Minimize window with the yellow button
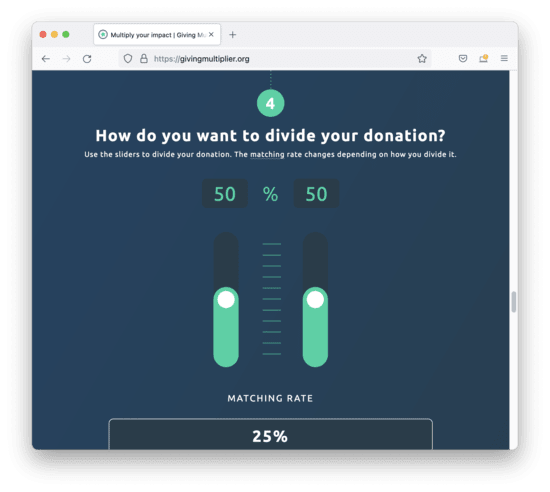The height and width of the screenshot is (492, 550). coord(54,34)
